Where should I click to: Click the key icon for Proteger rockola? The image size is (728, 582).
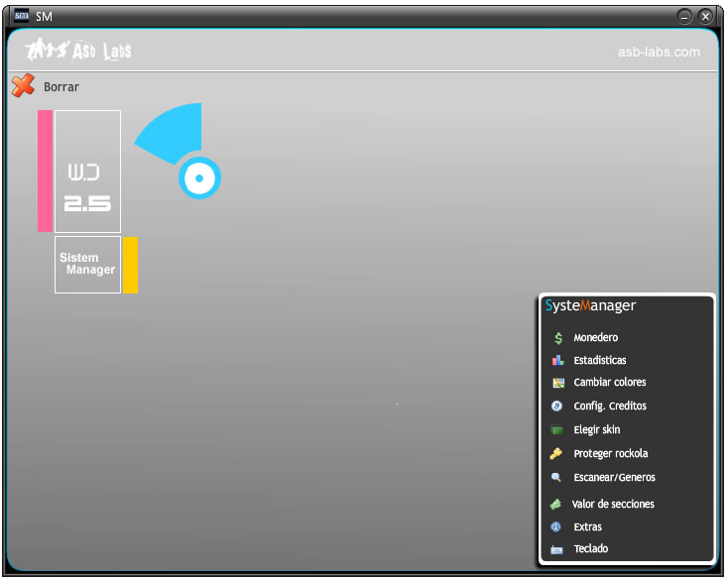[x=556, y=453]
